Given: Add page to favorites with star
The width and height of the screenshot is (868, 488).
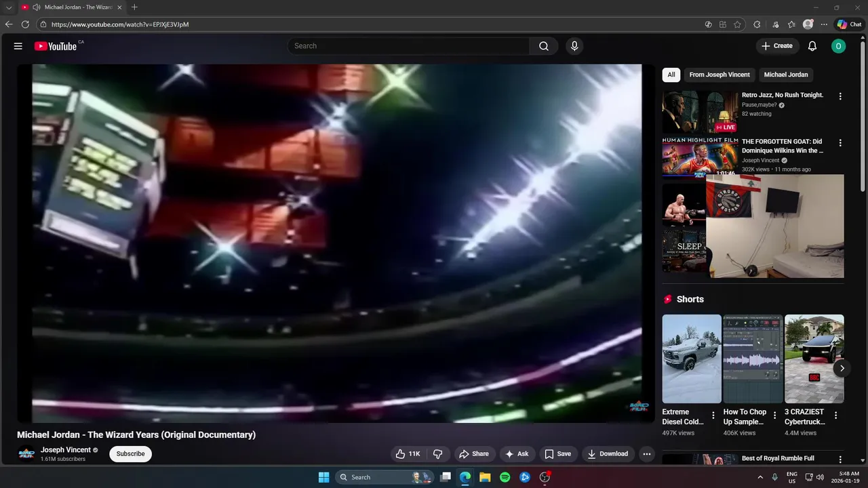Looking at the screenshot, I should pyautogui.click(x=737, y=24).
